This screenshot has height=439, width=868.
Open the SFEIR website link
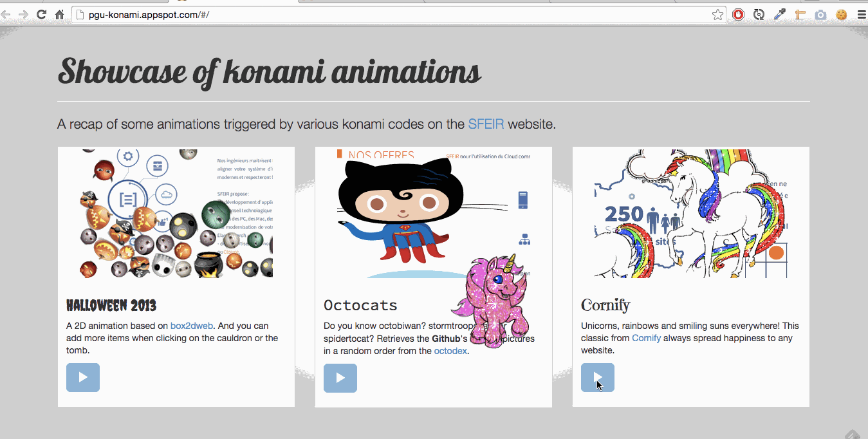click(486, 124)
